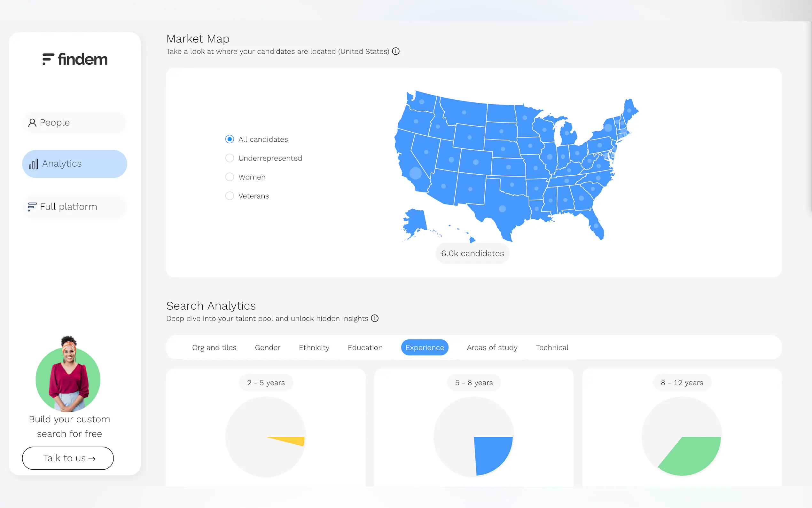Switch to the Gender tab
812x508 pixels.
point(267,347)
